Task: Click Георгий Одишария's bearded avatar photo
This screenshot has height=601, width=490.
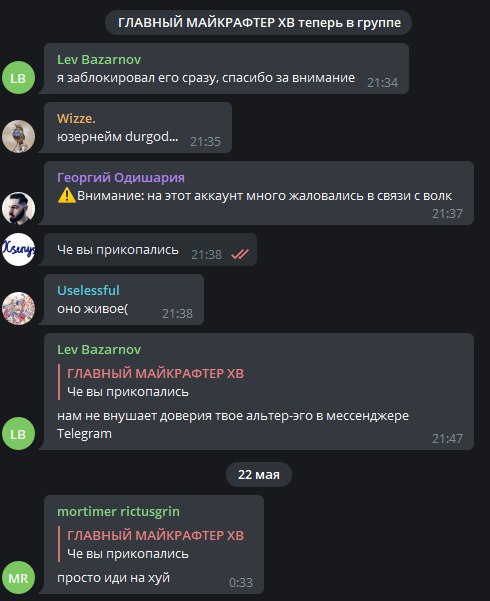Action: [x=18, y=208]
